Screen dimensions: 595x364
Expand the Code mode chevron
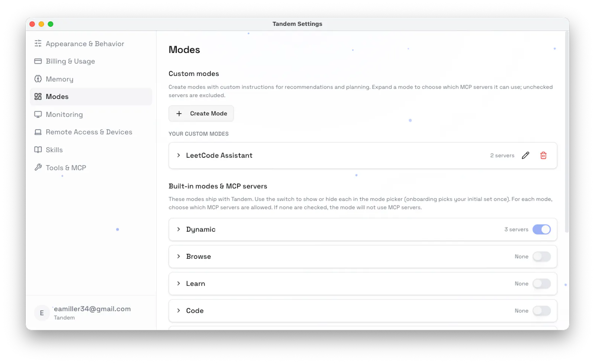tap(178, 311)
